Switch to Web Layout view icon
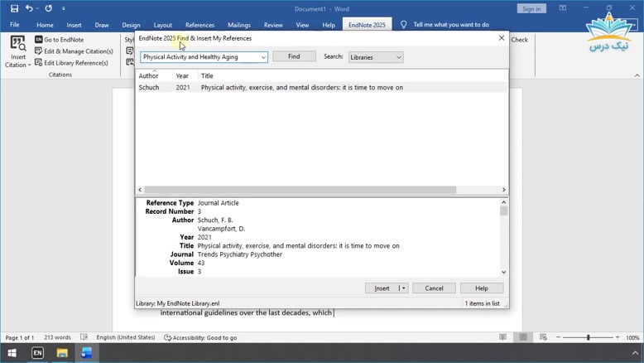 pos(543,337)
